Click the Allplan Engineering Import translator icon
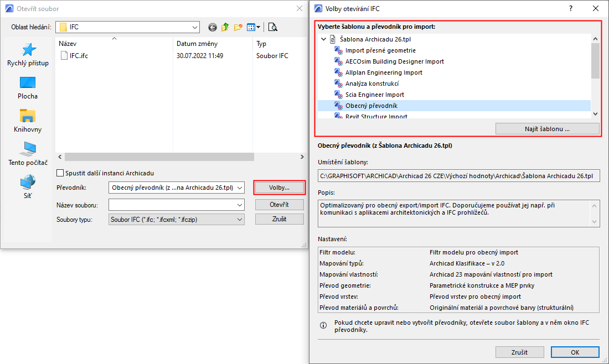This screenshot has width=609, height=364. pyautogui.click(x=338, y=72)
